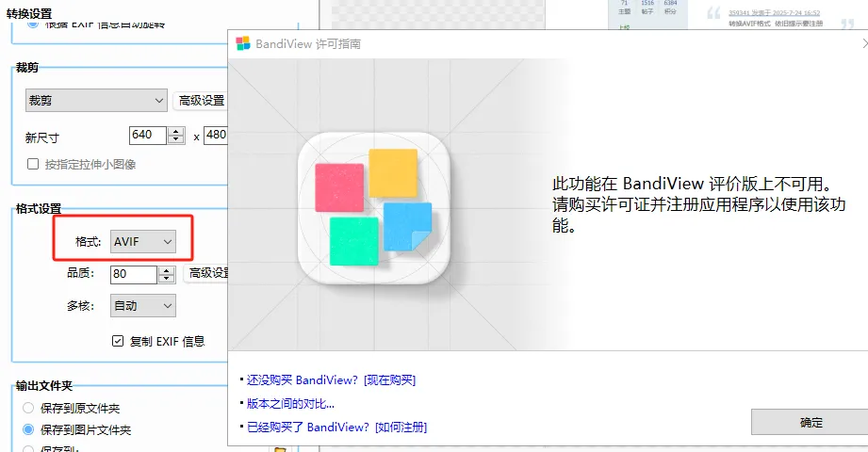Viewport: 868px width, 452px height.
Task: Click the forum post timestamp link at top right
Action: point(774,13)
